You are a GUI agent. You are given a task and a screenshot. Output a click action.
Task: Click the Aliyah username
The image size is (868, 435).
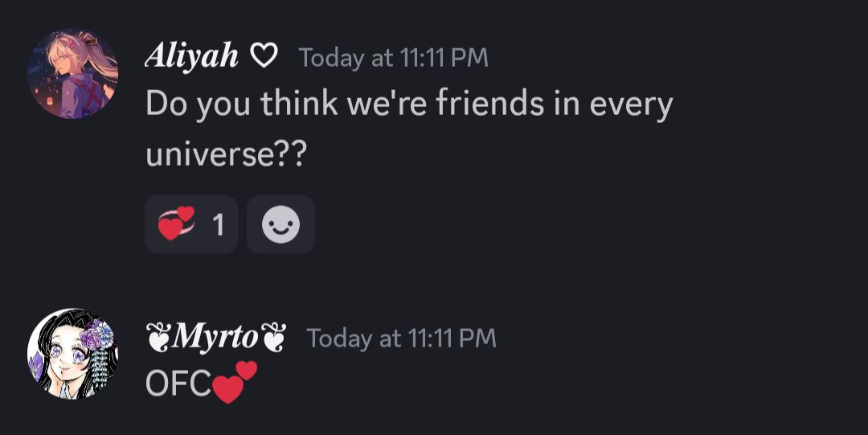(x=192, y=56)
